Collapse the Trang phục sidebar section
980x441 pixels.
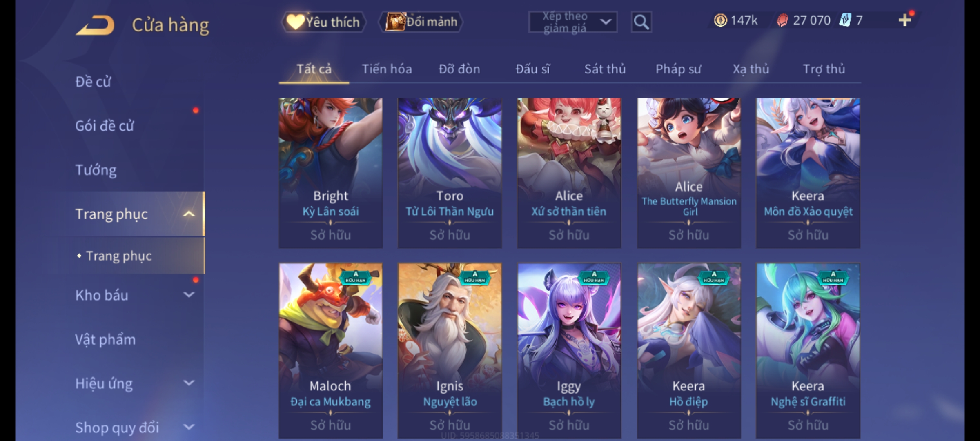(189, 214)
